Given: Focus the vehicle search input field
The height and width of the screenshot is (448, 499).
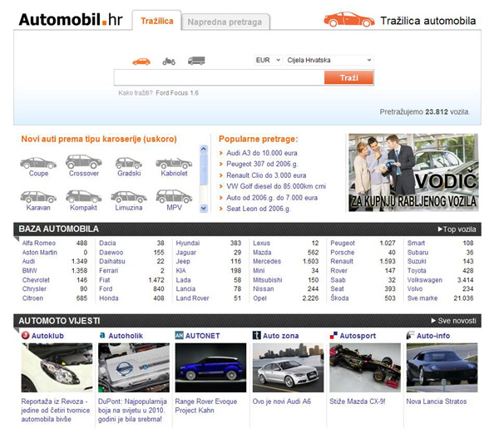Looking at the screenshot, I should tap(219, 78).
